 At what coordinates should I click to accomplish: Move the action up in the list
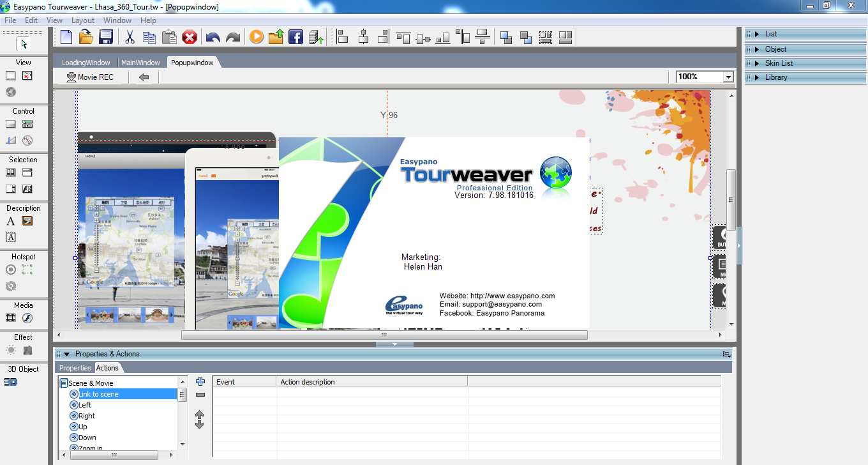200,415
